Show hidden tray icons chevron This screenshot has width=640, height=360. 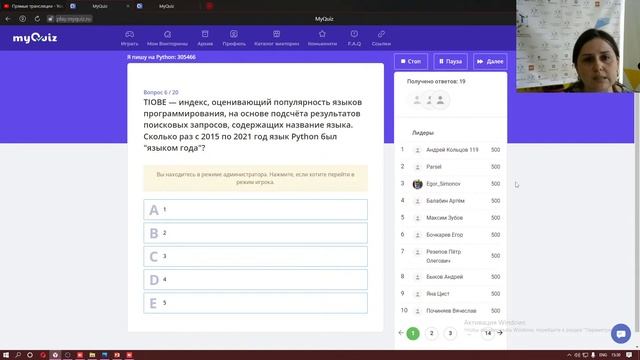coord(569,355)
